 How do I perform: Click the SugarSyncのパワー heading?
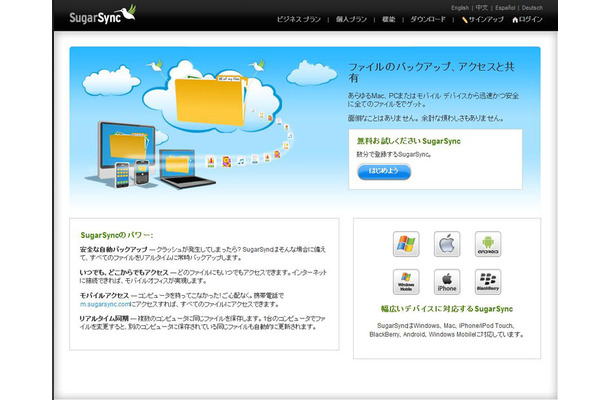(117, 235)
